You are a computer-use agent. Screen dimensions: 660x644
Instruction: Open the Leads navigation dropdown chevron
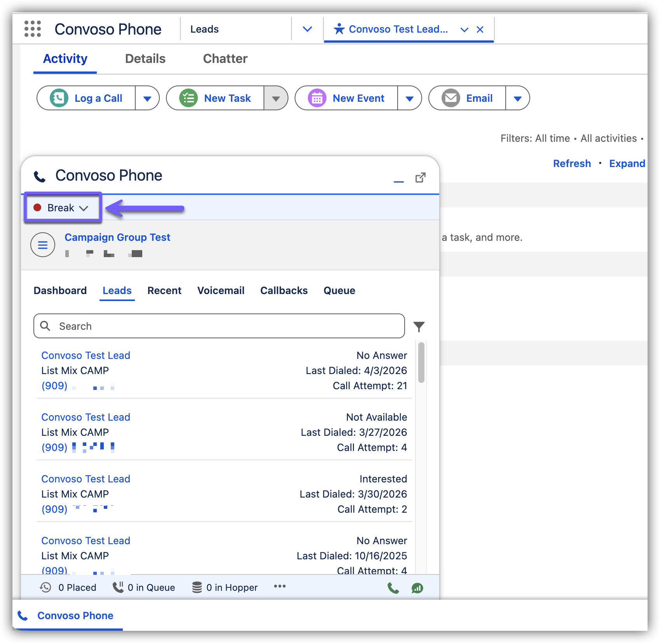coord(307,29)
